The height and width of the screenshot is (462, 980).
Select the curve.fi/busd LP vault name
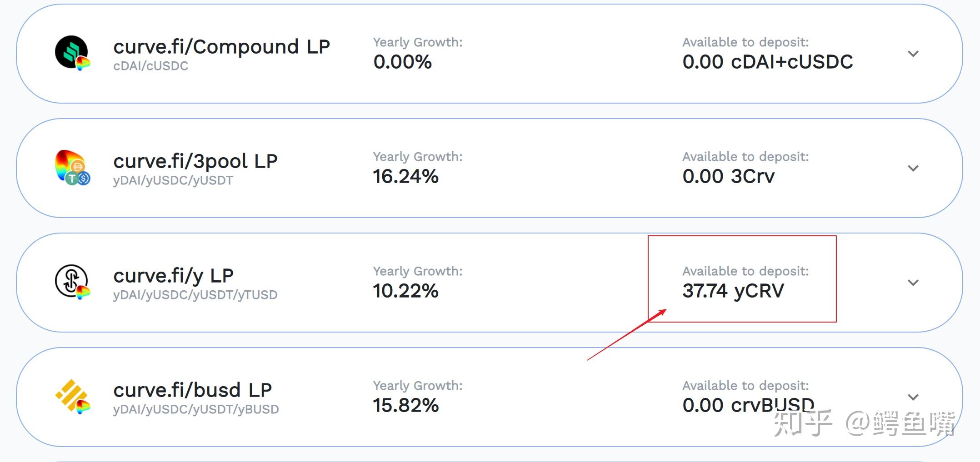(192, 390)
